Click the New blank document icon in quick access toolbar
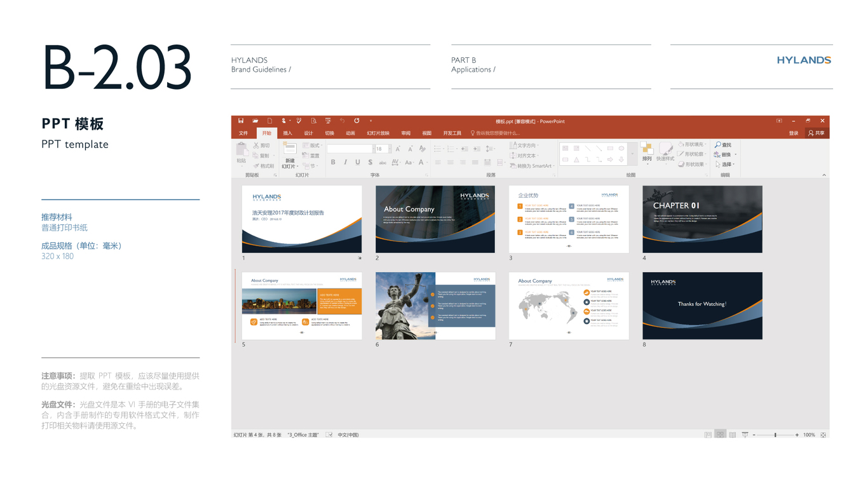 tap(269, 121)
